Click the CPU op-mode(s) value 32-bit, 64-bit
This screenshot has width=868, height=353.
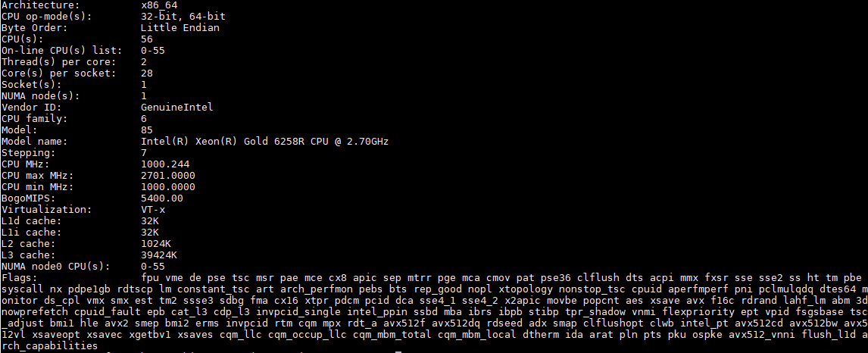coord(183,17)
